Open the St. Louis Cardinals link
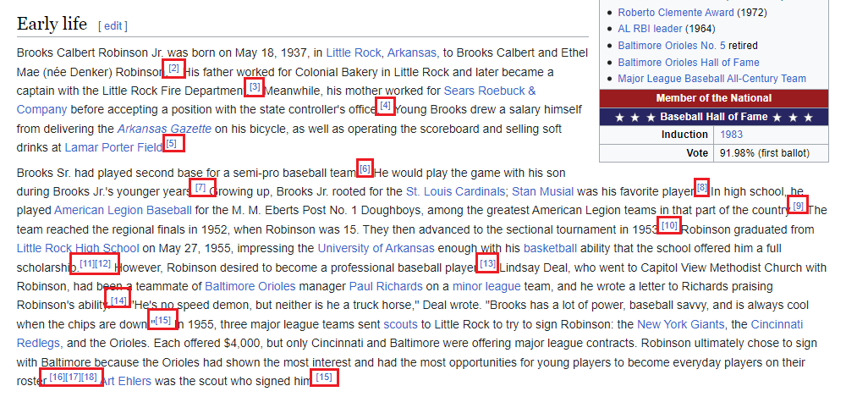Screen dimensions: 868x397 click(456, 191)
